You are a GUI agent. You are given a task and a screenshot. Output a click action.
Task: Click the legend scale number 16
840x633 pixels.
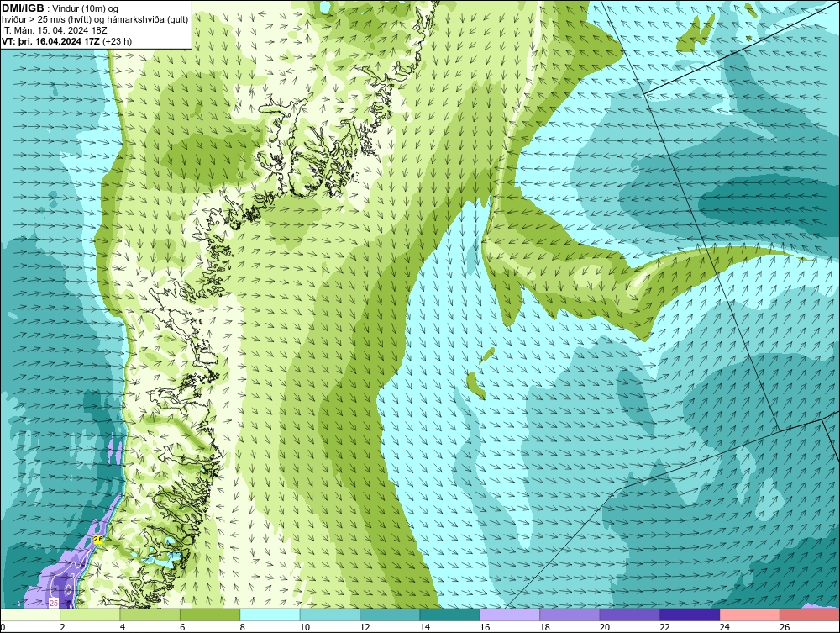coord(485,627)
